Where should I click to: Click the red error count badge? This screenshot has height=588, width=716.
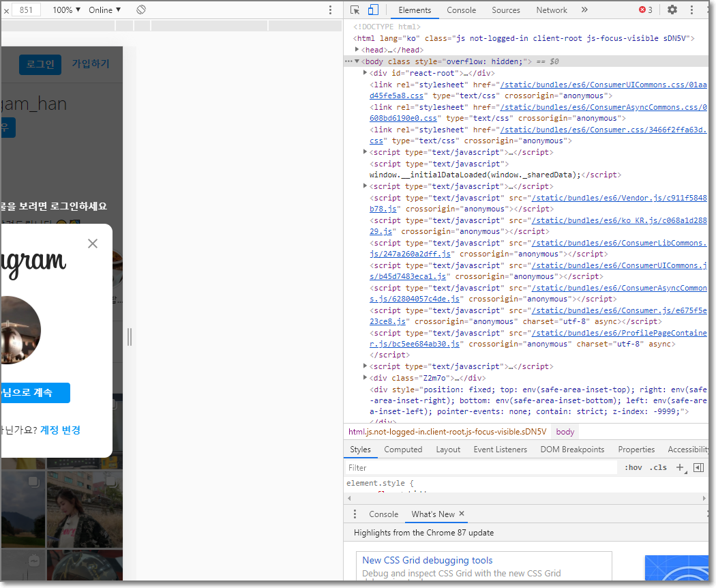pos(646,10)
